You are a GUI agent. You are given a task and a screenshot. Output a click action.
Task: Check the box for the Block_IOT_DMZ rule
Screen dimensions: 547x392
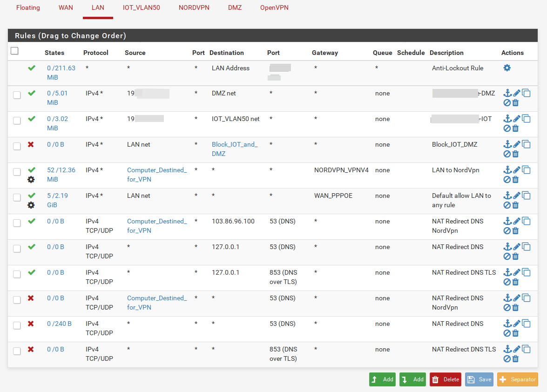point(17,146)
